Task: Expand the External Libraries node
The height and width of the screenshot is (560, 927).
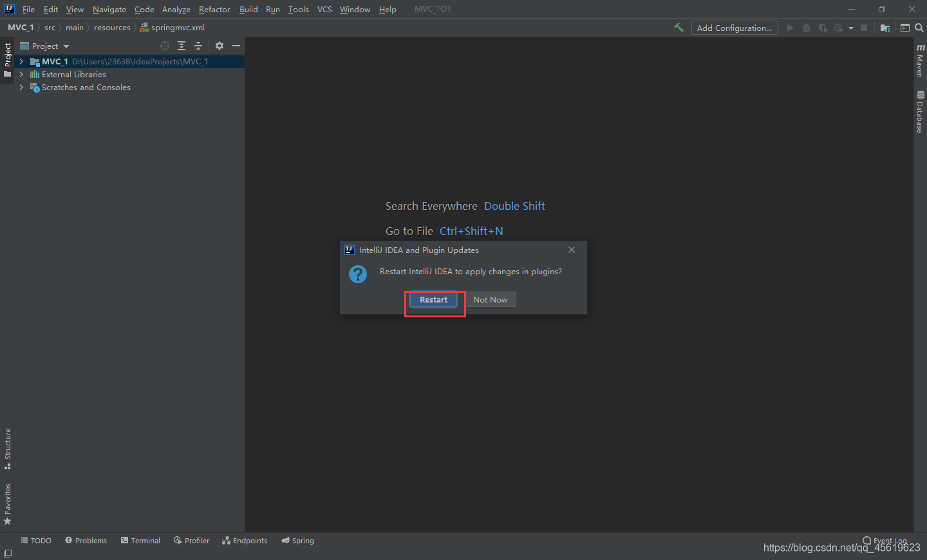Action: coord(21,75)
